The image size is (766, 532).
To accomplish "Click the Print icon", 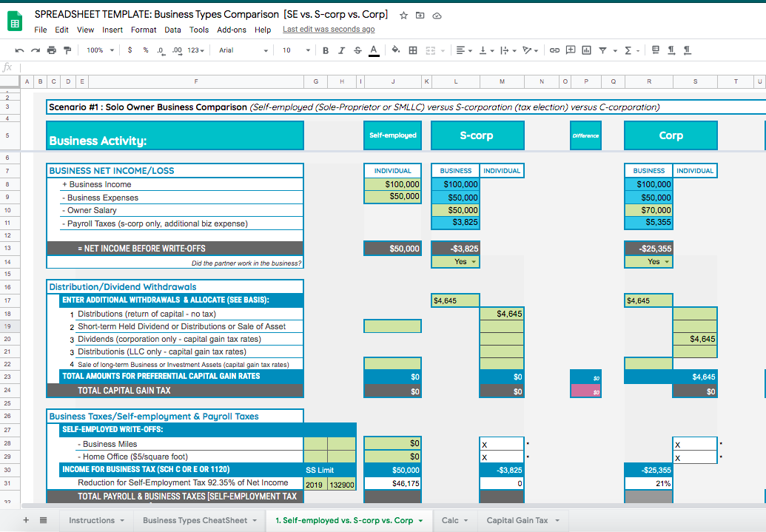I will tap(51, 50).
